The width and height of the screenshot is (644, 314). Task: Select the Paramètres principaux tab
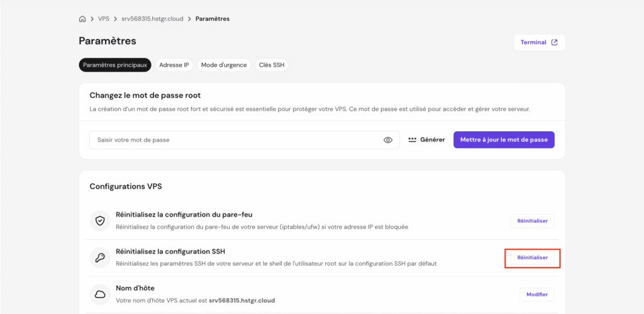115,65
